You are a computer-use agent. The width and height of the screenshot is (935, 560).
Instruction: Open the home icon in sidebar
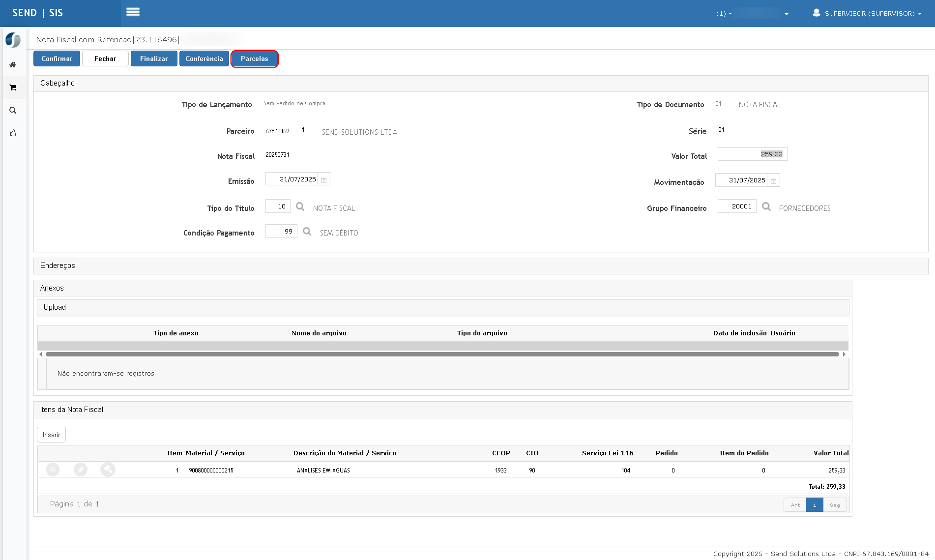pos(13,65)
